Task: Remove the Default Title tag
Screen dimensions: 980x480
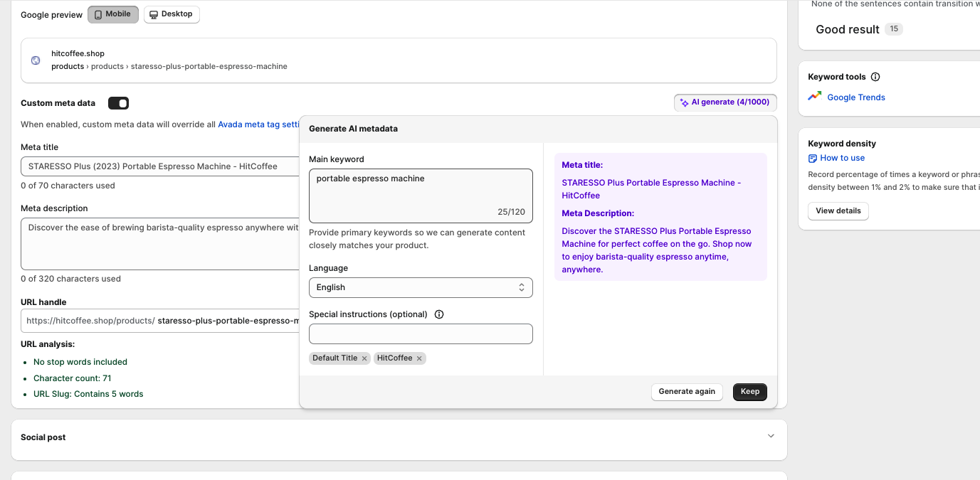Action: [x=364, y=358]
